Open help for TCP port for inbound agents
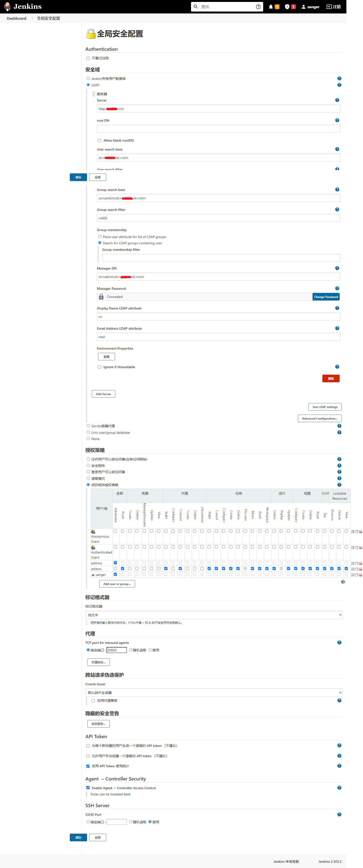The image size is (363, 868). pos(339,642)
